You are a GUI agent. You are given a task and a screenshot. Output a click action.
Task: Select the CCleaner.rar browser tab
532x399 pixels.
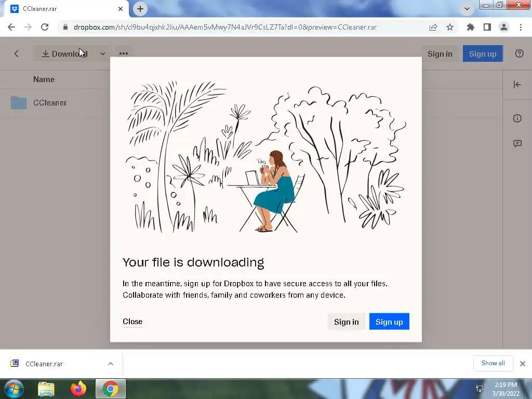[x=66, y=9]
